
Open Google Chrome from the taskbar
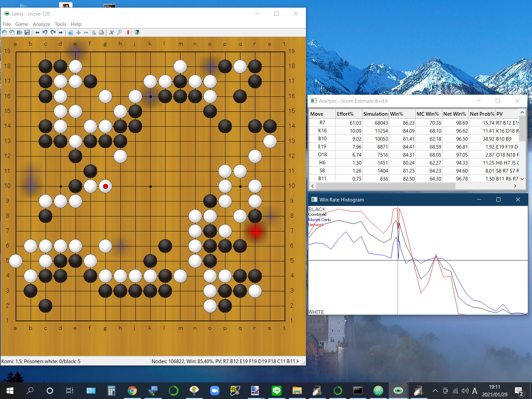pos(132,391)
